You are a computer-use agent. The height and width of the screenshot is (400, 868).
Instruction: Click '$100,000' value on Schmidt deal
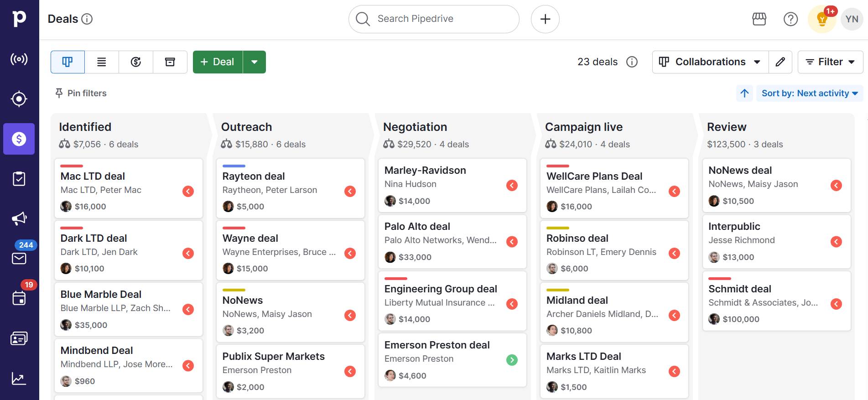coord(741,319)
